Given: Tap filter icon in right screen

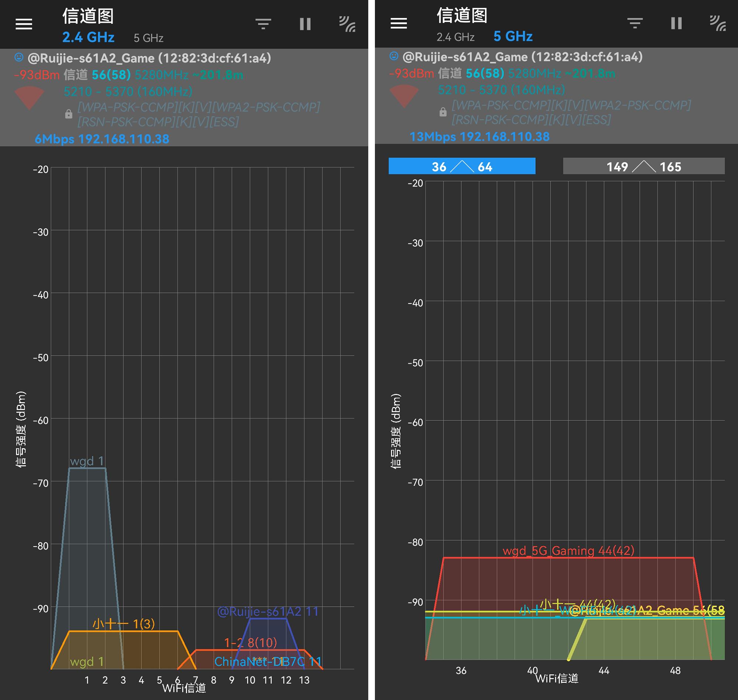Looking at the screenshot, I should 635,23.
